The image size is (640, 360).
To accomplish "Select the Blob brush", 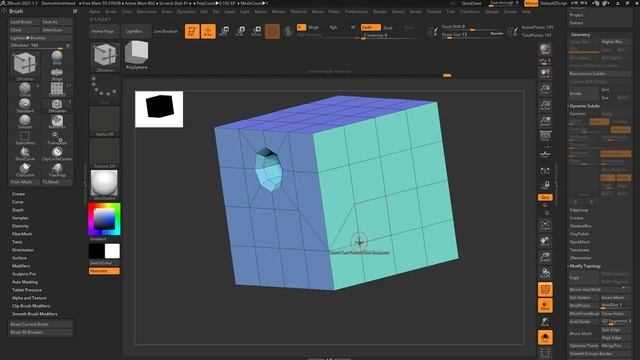I will coord(57,57).
